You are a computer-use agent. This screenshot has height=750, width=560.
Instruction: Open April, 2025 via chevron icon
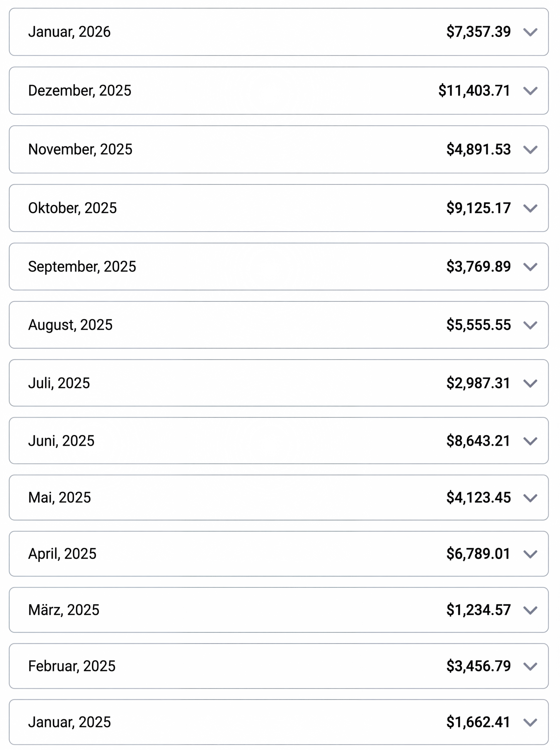coord(530,554)
